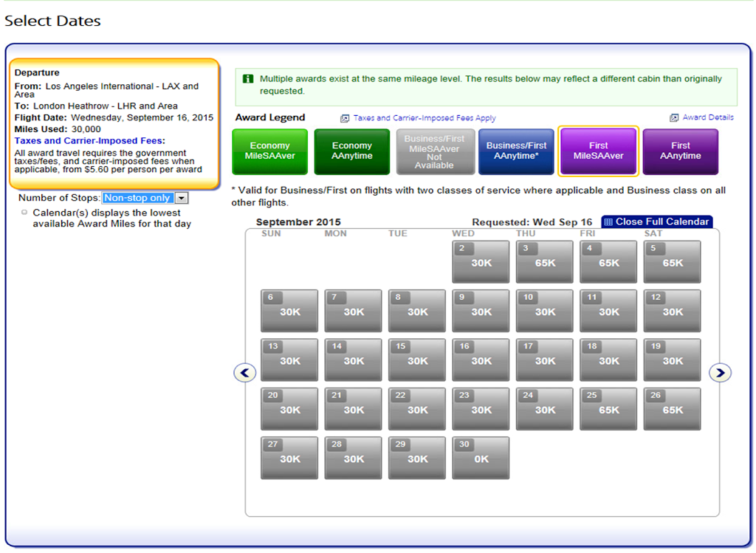Open the Award Details link
The image size is (756, 553).
pos(708,117)
